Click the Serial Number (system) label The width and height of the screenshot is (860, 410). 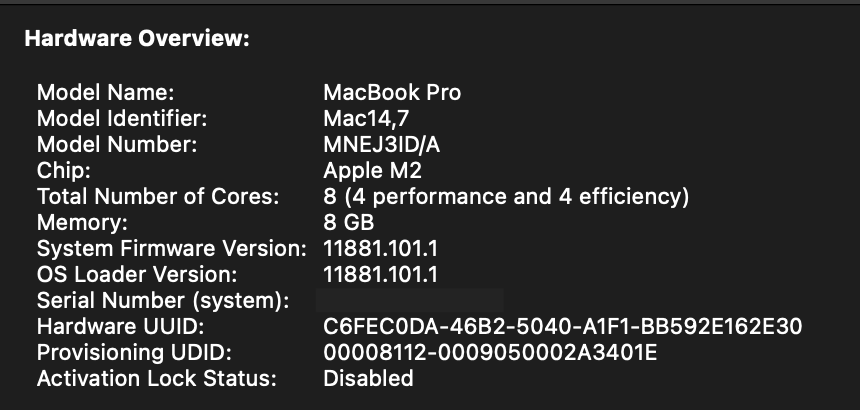[x=163, y=301]
